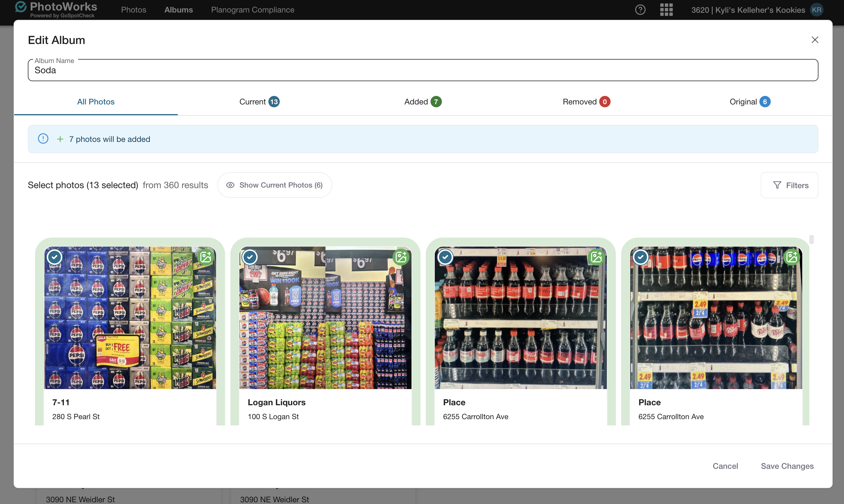Screen dimensions: 844x504
Task: Click the added-photo badge on the Logan Liquors photo
Action: coord(401,257)
